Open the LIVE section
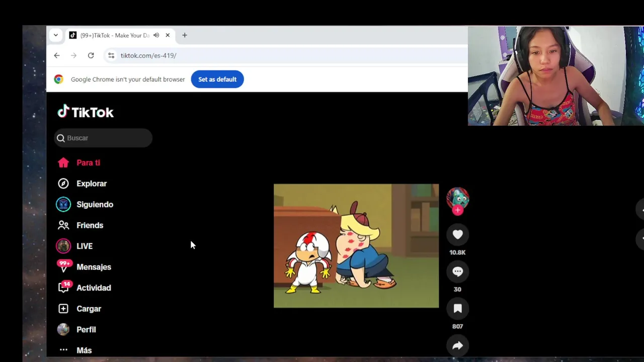Screen dimensions: 644x362 (x=85, y=246)
